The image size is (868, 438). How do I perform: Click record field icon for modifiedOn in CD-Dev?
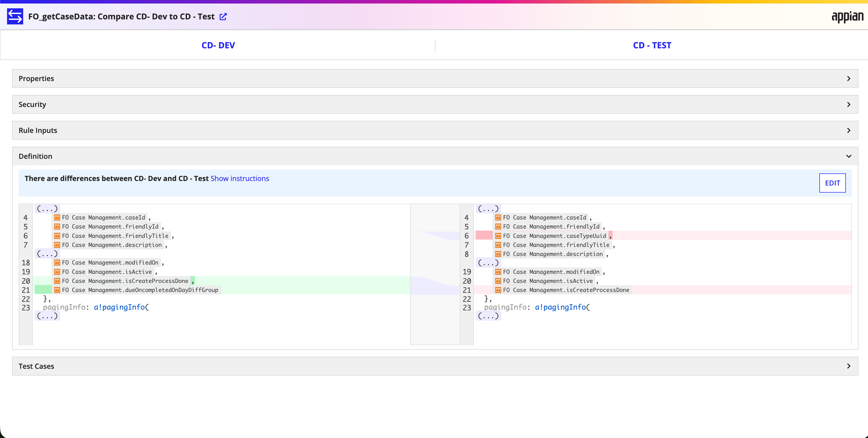click(x=57, y=263)
